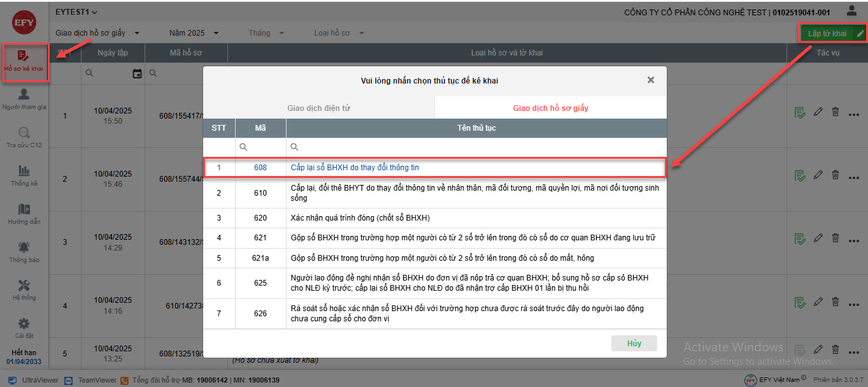Expand the Giao dịch hồ sơ giấy filter dropdown

click(x=97, y=33)
